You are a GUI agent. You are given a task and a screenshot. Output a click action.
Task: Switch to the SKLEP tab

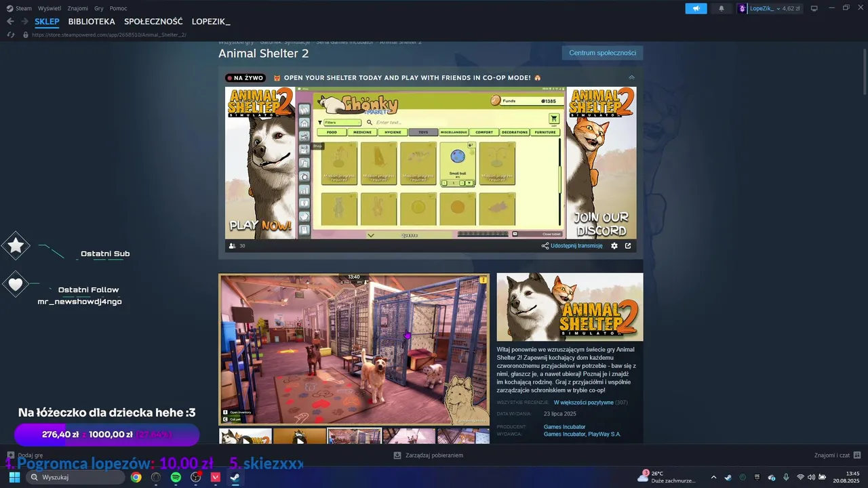47,22
